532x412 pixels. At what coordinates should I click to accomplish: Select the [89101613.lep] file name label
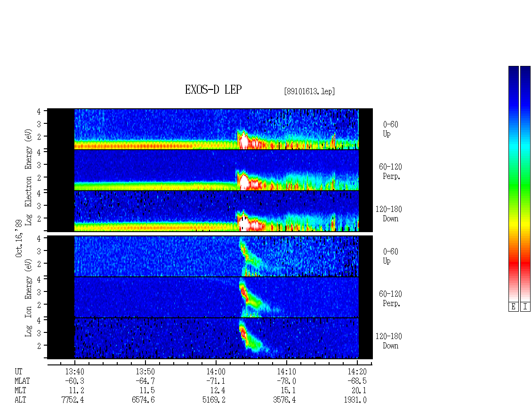(x=309, y=91)
